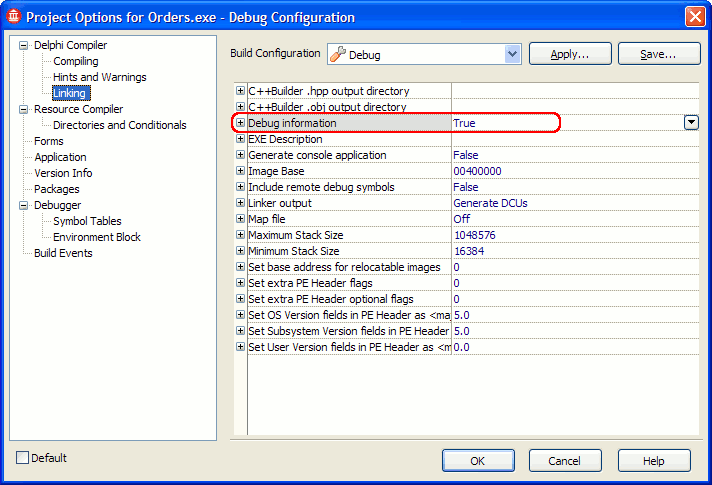712x485 pixels.
Task: Expand the Linker output property
Action: [x=240, y=203]
